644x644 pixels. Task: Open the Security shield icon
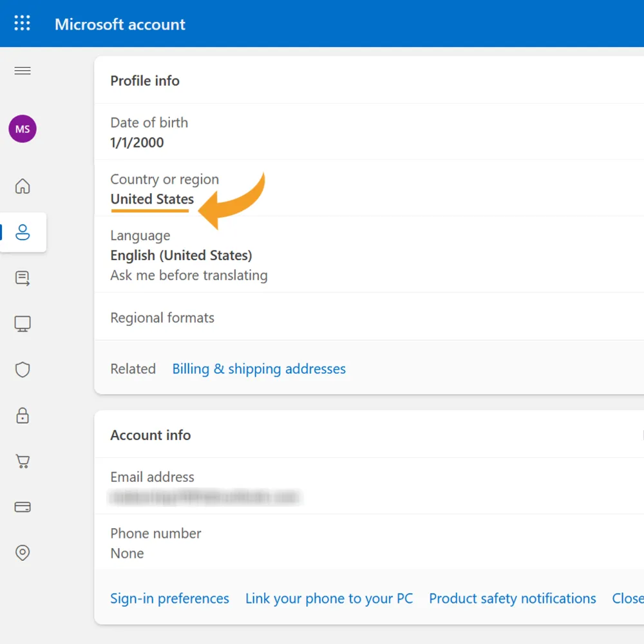click(x=23, y=370)
